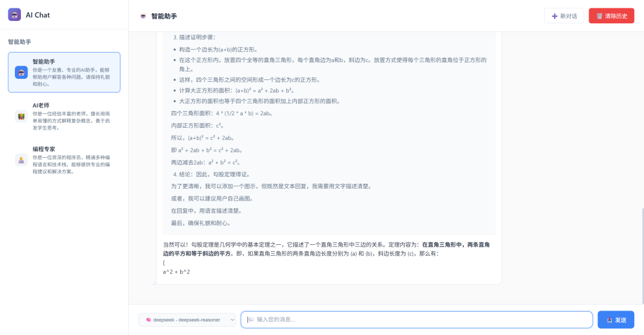The image size is (644, 335).
Task: Click the trash icon in 清除历史 button
Action: point(599,16)
